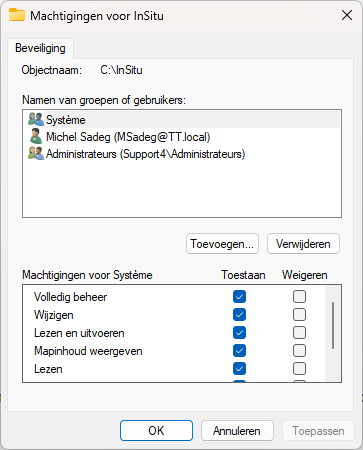
Task: Click the permissions list scrollbar
Action: (x=333, y=325)
